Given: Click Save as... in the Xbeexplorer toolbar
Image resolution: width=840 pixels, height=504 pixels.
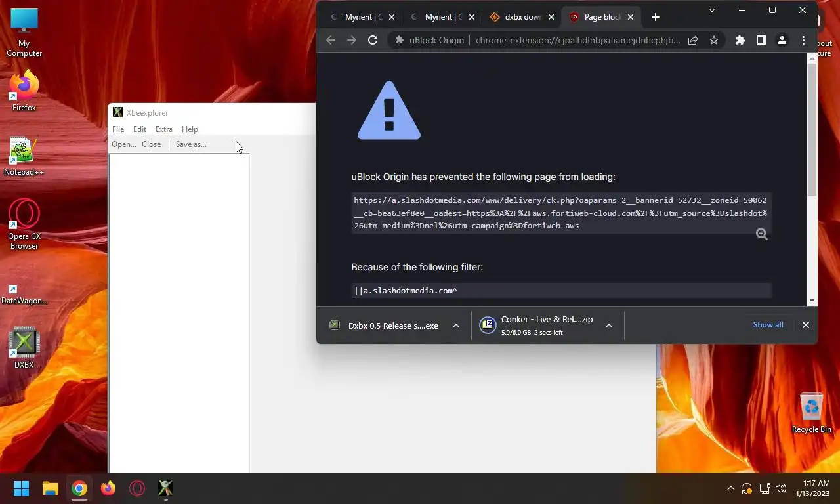Looking at the screenshot, I should click(x=191, y=144).
